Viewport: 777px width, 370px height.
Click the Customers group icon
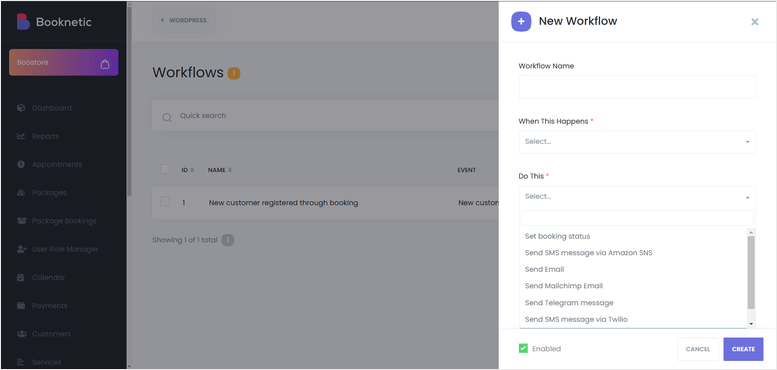click(21, 334)
